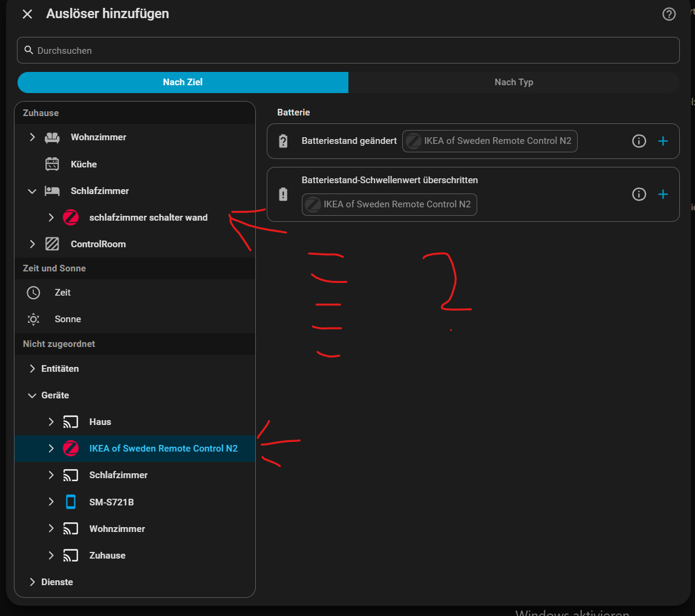Expand the Haus cast device
Viewport: 695px width, 616px height.
pos(51,421)
